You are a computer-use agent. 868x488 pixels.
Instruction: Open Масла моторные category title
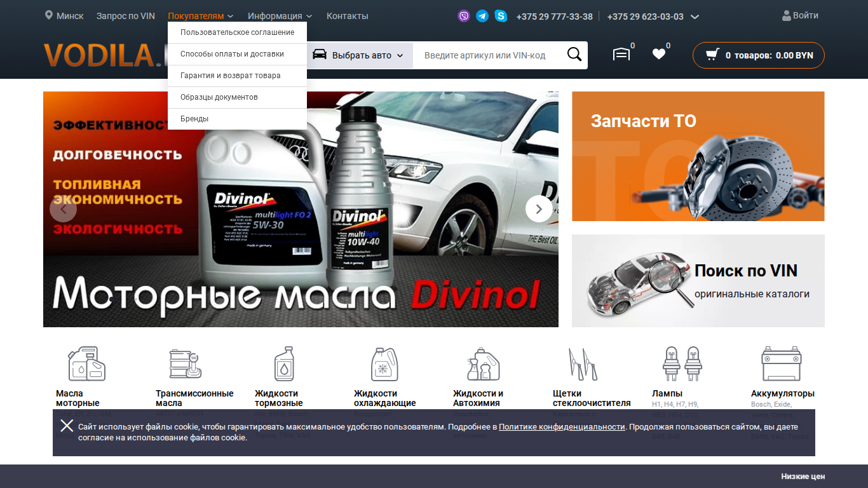pyautogui.click(x=78, y=398)
